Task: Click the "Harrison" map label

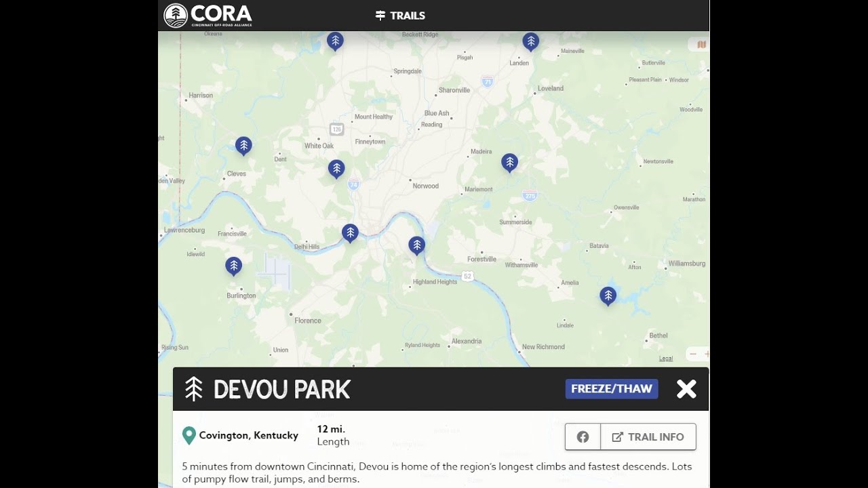Action: click(x=201, y=96)
